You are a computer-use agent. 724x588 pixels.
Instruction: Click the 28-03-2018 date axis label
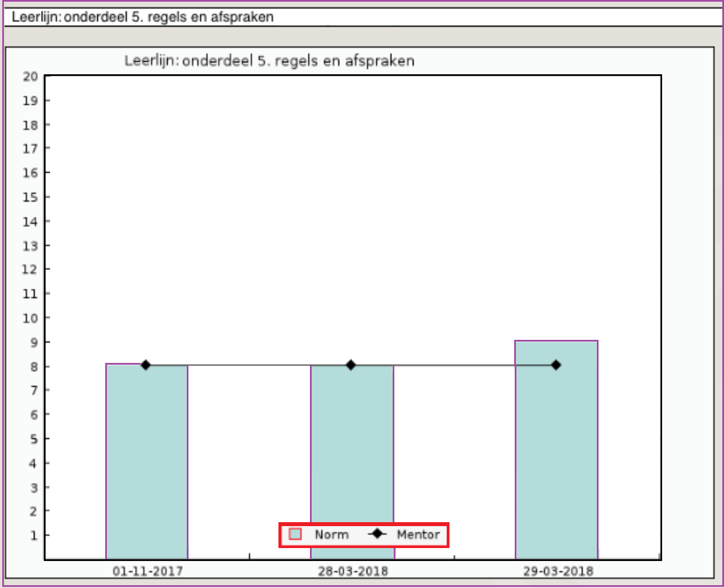[x=353, y=572]
